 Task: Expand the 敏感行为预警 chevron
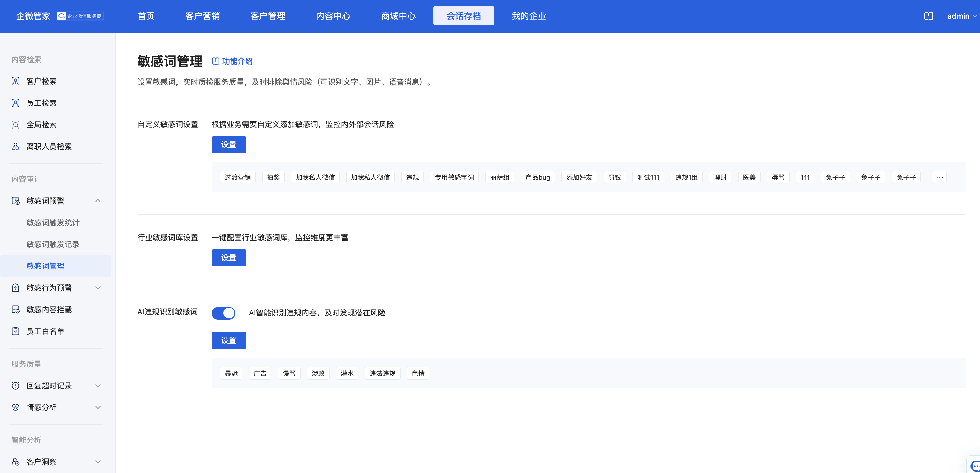(x=98, y=288)
